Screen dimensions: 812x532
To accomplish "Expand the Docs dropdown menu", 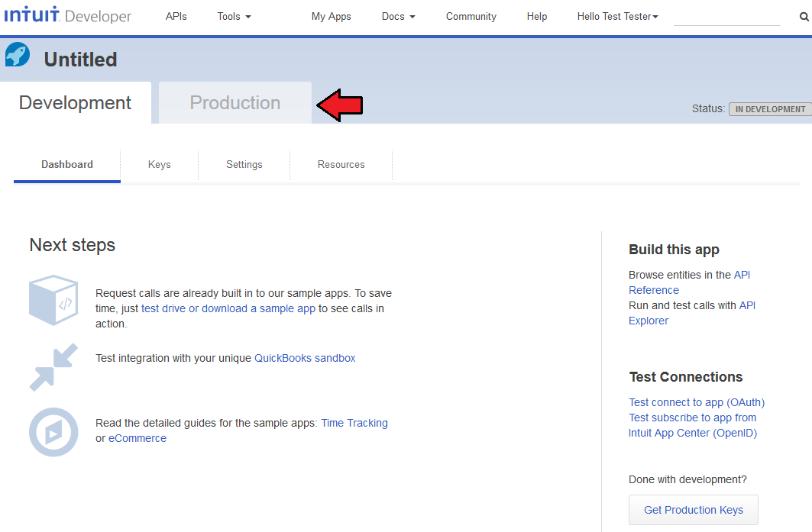I will coord(398,17).
